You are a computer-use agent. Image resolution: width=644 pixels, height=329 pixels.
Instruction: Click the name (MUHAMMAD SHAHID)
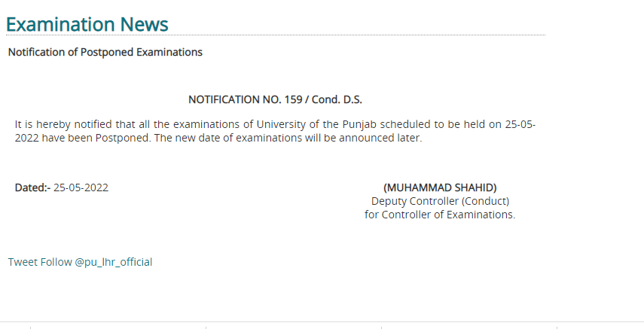point(440,187)
